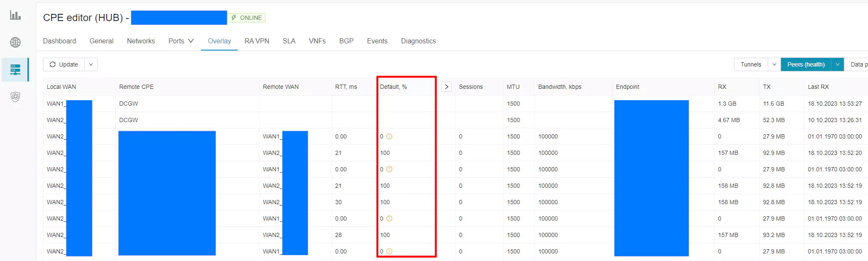Open the RA VPN tab
This screenshot has height=261, width=868.
point(257,41)
